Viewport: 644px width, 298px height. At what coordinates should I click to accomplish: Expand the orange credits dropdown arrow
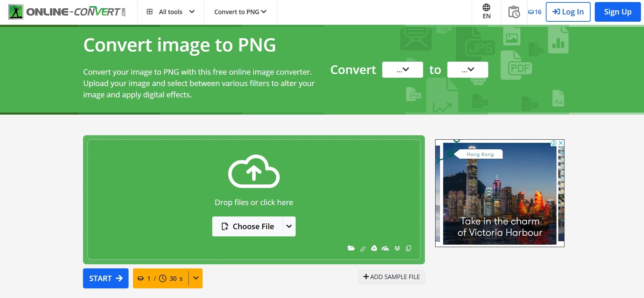(x=196, y=278)
